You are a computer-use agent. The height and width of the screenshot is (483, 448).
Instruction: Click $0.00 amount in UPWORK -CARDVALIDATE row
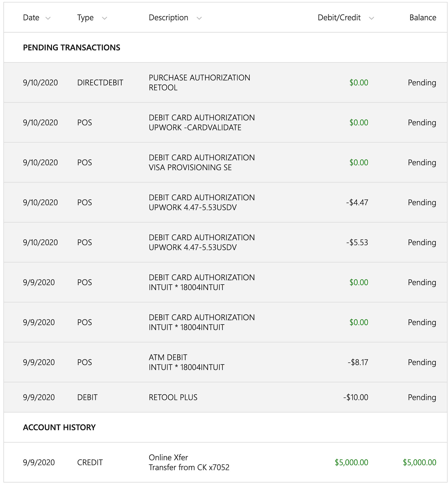359,122
